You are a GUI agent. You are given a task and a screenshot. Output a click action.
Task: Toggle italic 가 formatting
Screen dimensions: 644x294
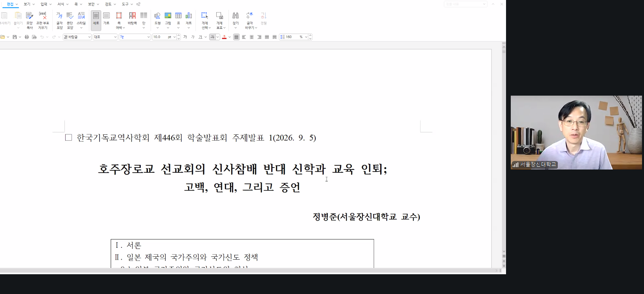(x=193, y=37)
